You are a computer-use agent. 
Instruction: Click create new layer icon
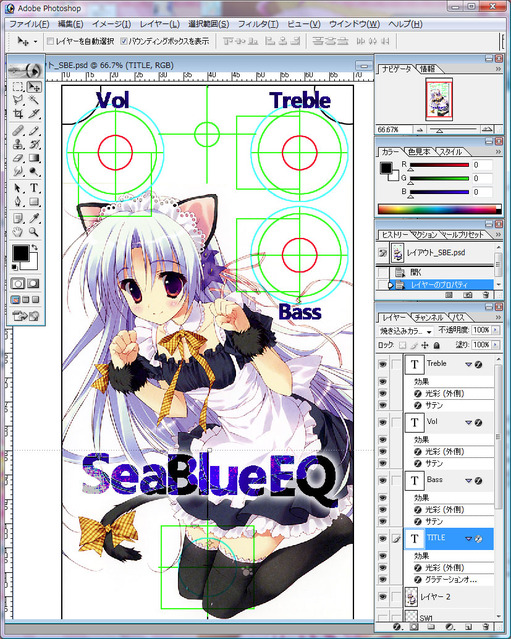click(468, 627)
